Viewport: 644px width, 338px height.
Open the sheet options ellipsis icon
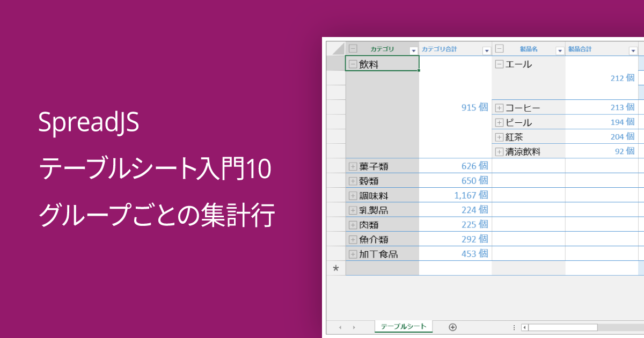[514, 327]
